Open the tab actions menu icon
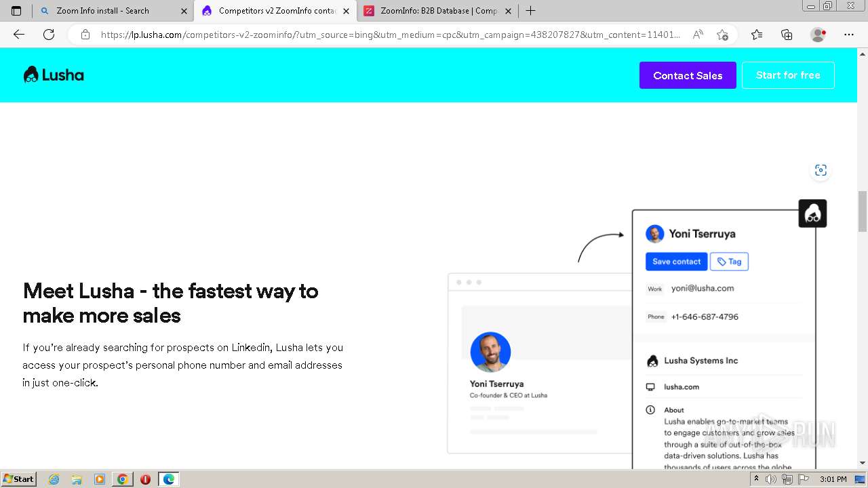Viewport: 868px width, 488px height. point(16,11)
